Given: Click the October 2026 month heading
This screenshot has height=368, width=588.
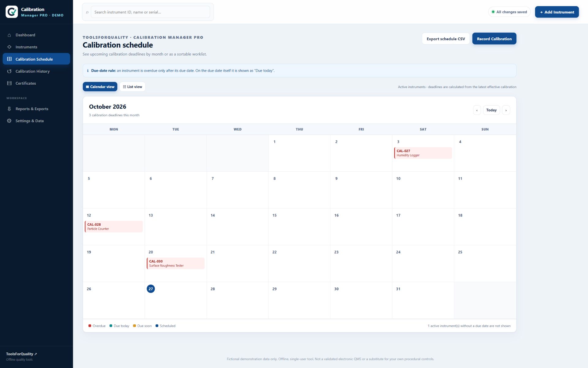Looking at the screenshot, I should click(107, 107).
